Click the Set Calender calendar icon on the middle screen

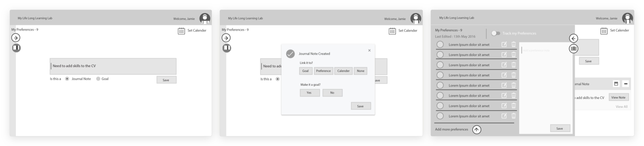pyautogui.click(x=392, y=31)
